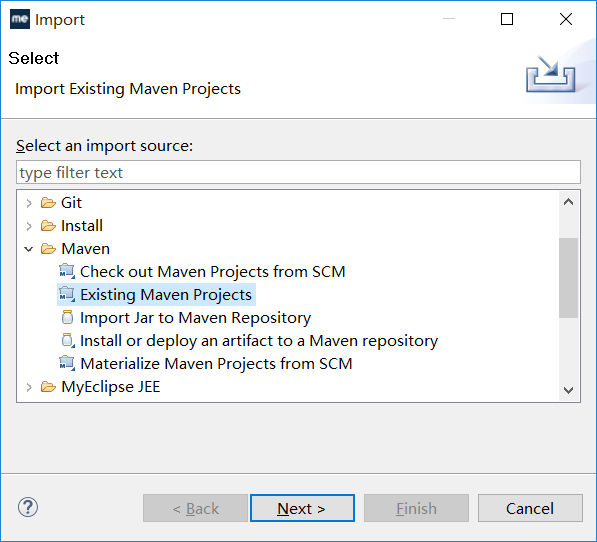This screenshot has height=542, width=597.
Task: Click the Maven folder icon
Action: point(48,249)
